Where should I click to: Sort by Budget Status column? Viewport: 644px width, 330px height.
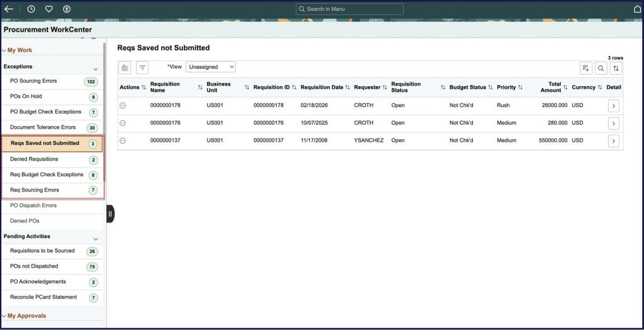coord(491,88)
